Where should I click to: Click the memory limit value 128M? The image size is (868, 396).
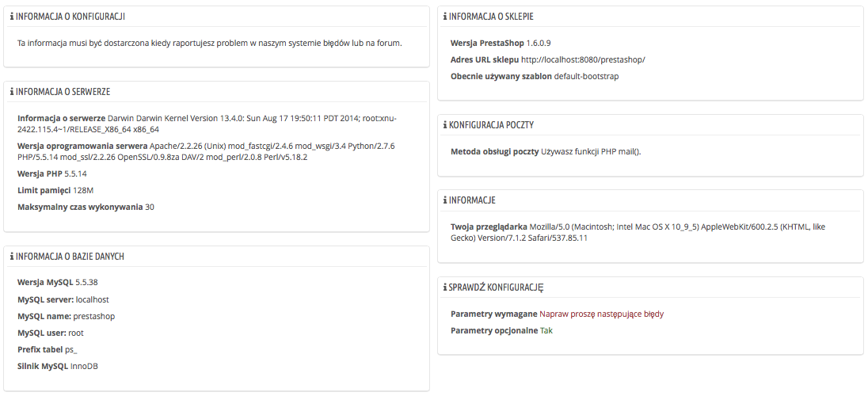pyautogui.click(x=83, y=191)
